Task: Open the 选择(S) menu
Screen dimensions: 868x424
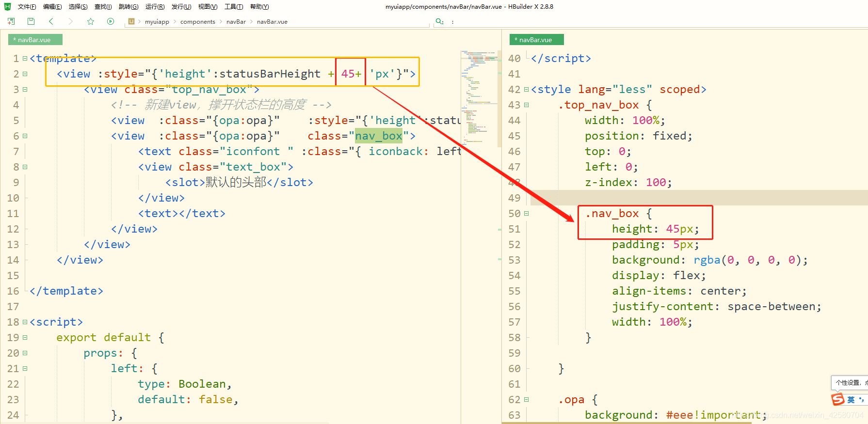Action: pos(78,7)
